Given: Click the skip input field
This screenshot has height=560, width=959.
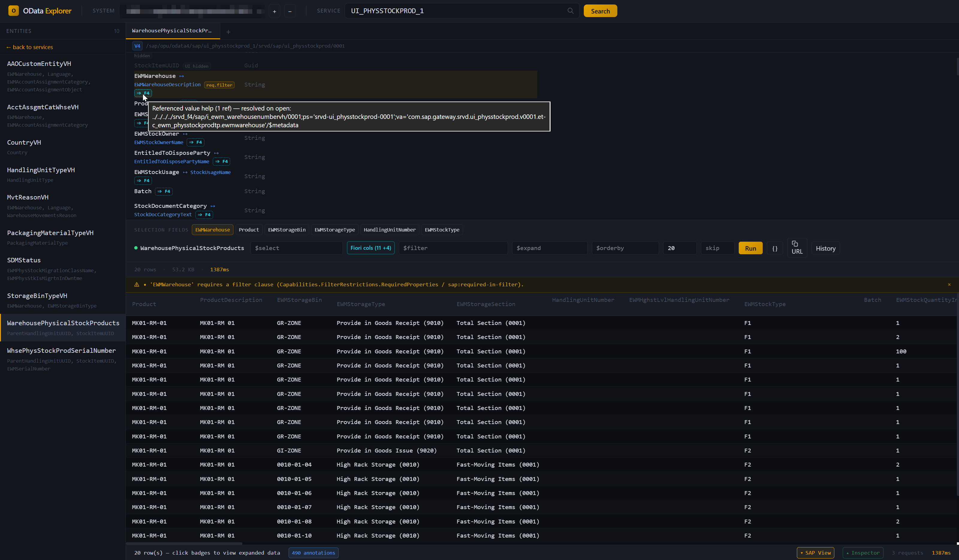Looking at the screenshot, I should [x=717, y=248].
